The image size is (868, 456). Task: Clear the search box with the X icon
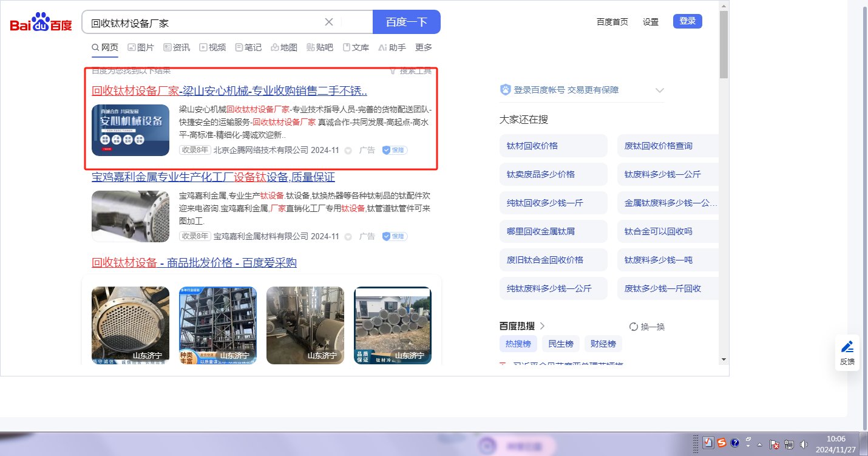coord(329,22)
